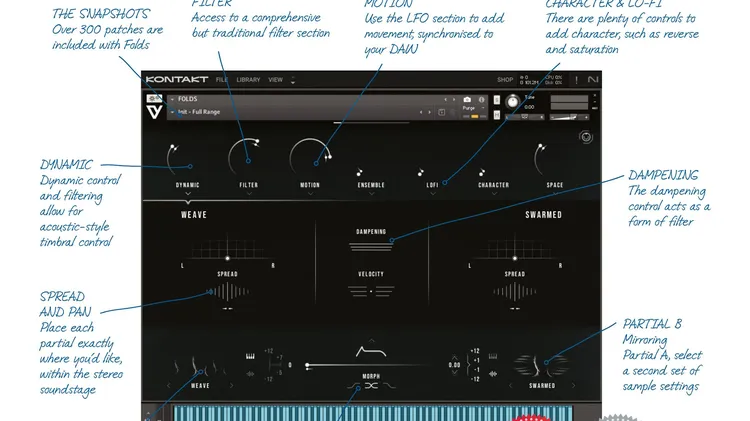The image size is (750, 421).
Task: Expand chevron above the envelope icon
Action: tap(372, 341)
